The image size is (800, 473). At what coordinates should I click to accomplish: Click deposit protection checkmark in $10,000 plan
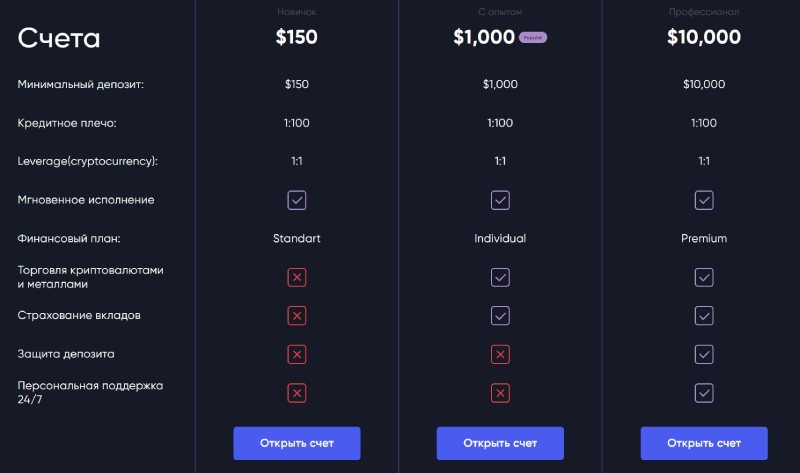(x=704, y=354)
